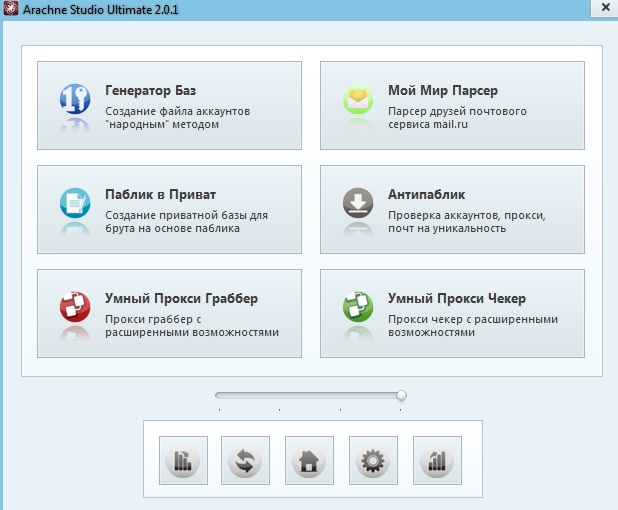Viewport: 618px width, 510px height.
Task: Open Умный Прокси Граббер module
Action: [169, 313]
